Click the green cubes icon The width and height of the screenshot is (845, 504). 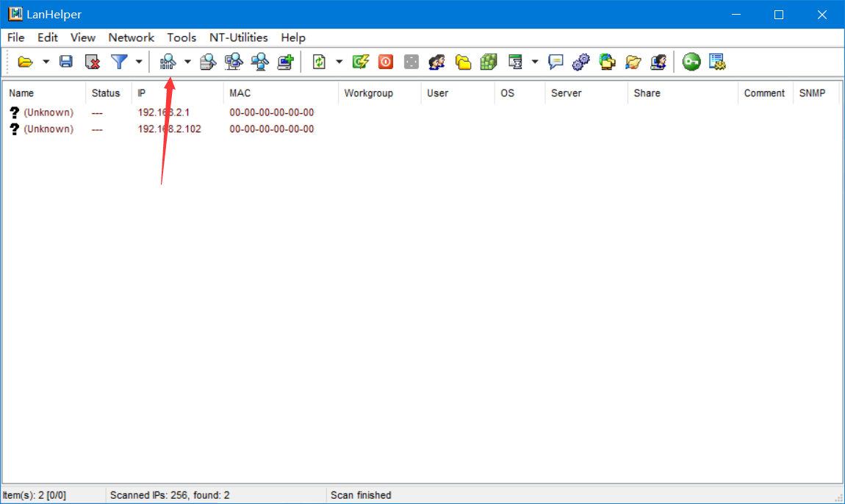click(x=489, y=62)
